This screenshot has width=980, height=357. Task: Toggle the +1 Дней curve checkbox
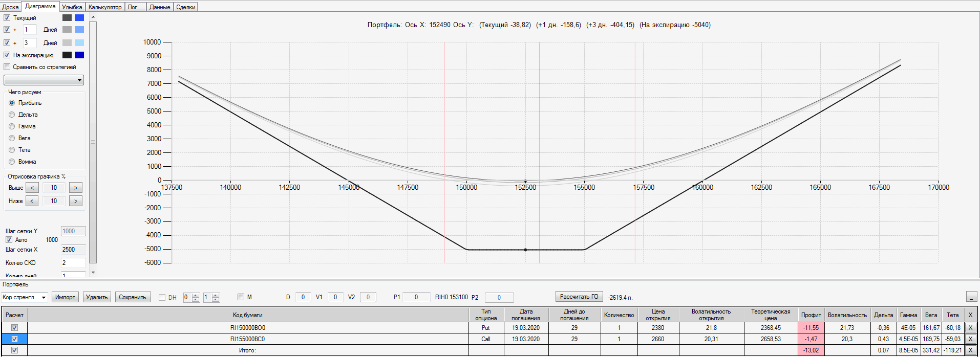(7, 30)
